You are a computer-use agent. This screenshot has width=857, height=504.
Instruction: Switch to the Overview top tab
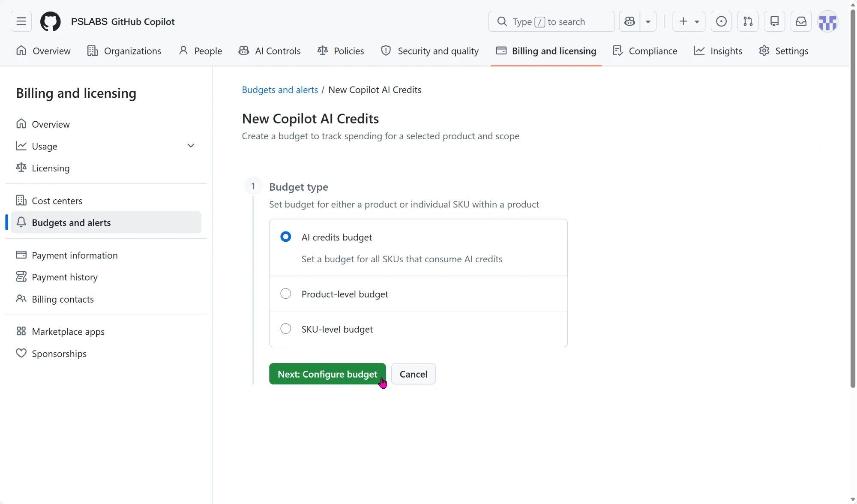[x=43, y=51]
